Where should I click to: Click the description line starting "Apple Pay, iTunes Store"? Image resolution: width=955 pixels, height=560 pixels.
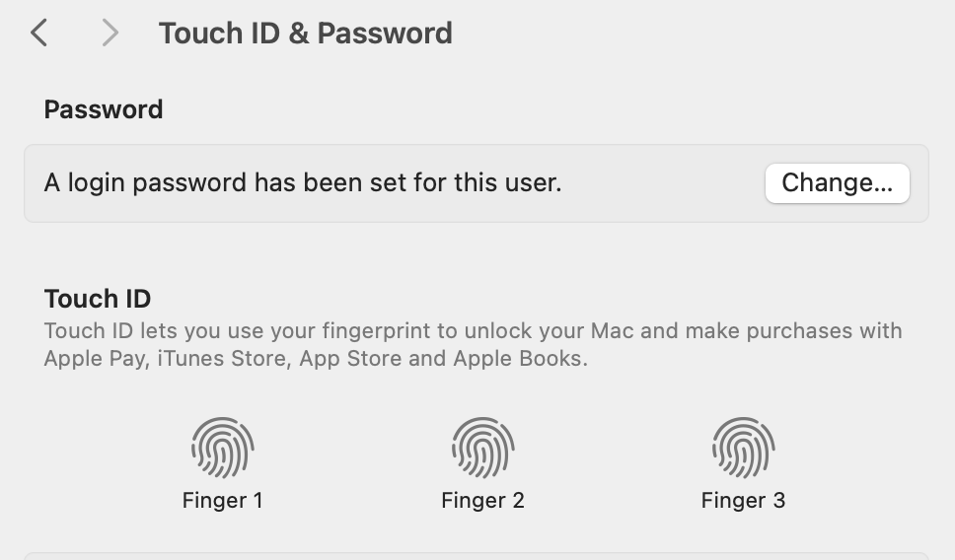point(316,359)
